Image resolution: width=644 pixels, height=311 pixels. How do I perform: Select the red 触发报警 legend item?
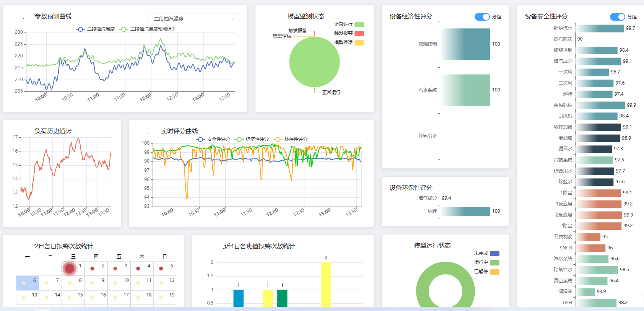[x=359, y=34]
